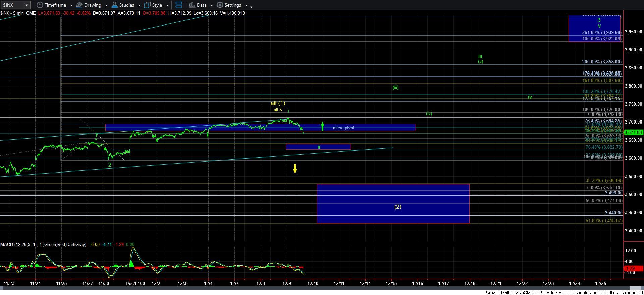
Task: Select the '$INX - 5 min' status text
Action: (x=12, y=13)
